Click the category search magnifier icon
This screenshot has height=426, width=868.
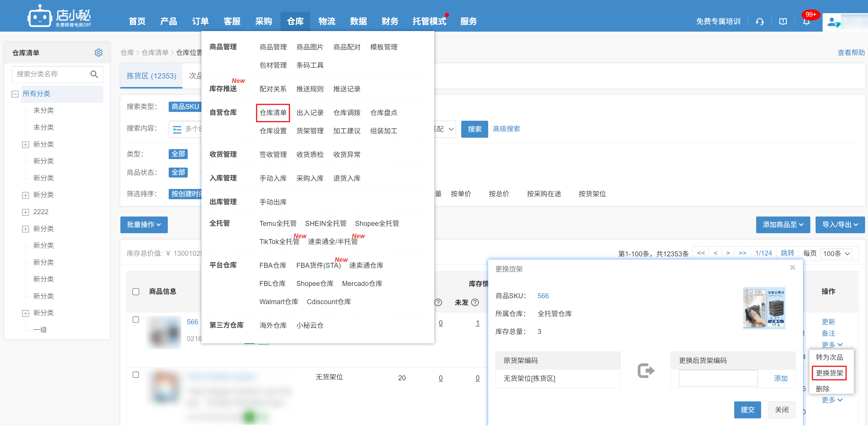point(94,74)
